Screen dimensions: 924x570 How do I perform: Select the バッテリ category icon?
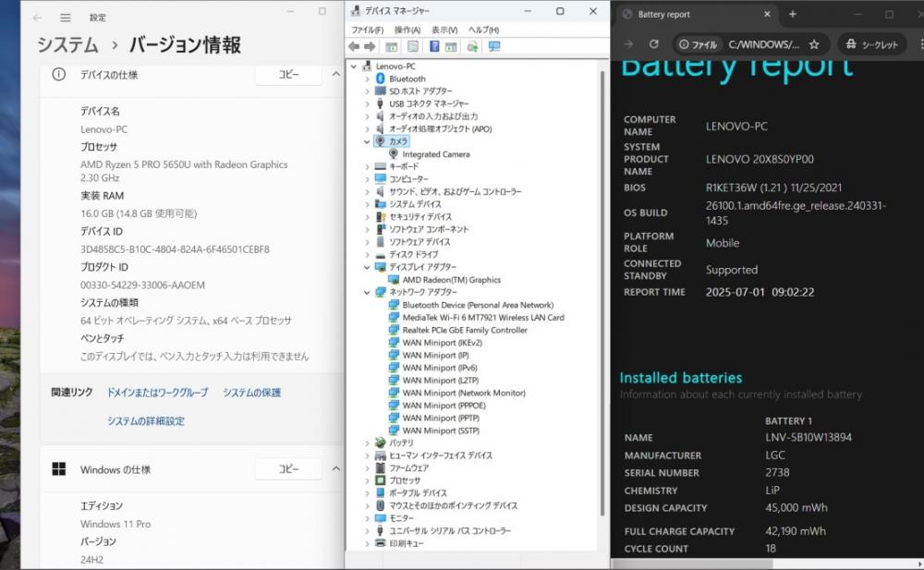point(380,443)
